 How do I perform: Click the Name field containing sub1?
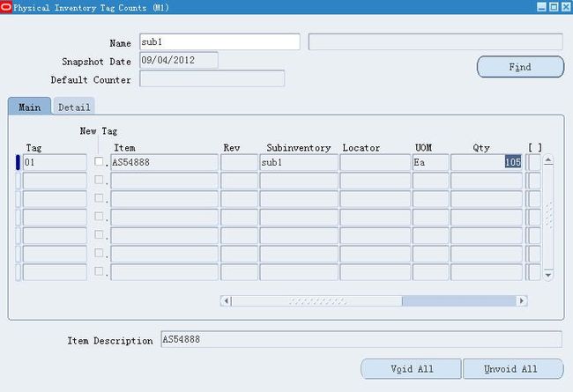220,42
